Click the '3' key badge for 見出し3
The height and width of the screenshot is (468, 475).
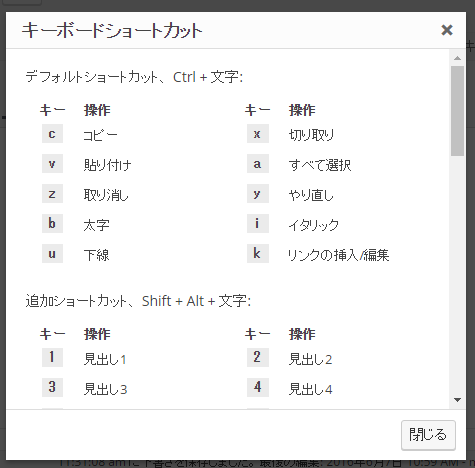[x=52, y=387]
